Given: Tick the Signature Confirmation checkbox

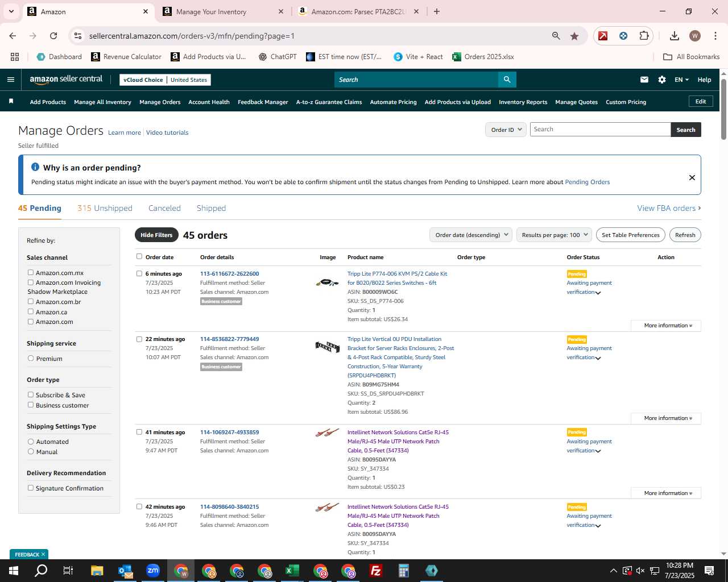Looking at the screenshot, I should [31, 488].
